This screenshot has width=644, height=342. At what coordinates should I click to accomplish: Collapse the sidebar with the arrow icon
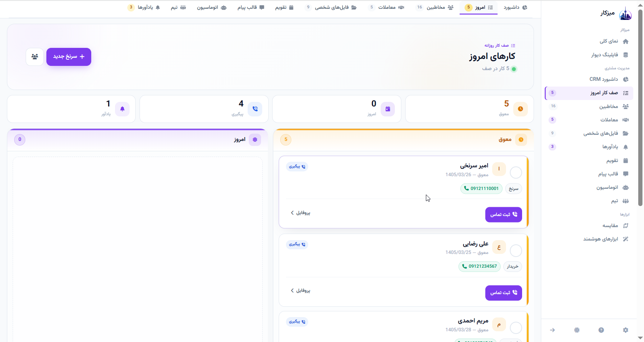(552, 330)
